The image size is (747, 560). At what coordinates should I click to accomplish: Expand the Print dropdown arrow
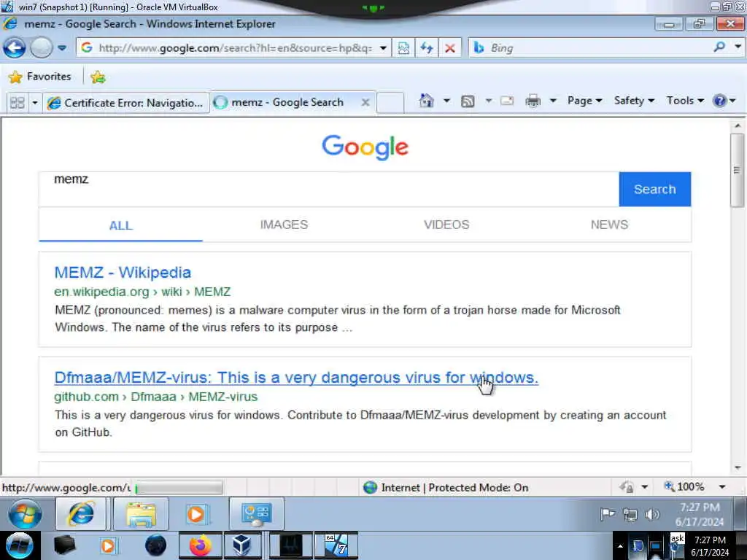coord(553,101)
